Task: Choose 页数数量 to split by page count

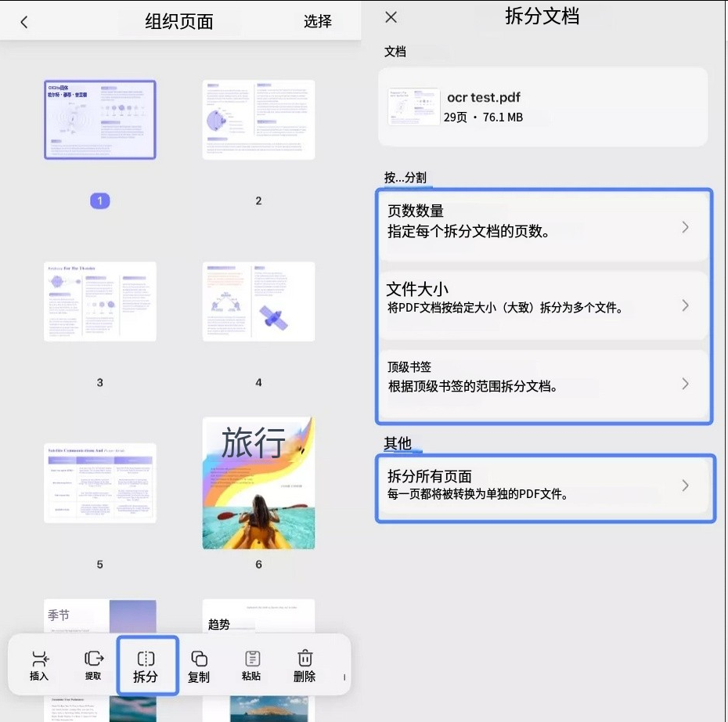Action: [540, 226]
